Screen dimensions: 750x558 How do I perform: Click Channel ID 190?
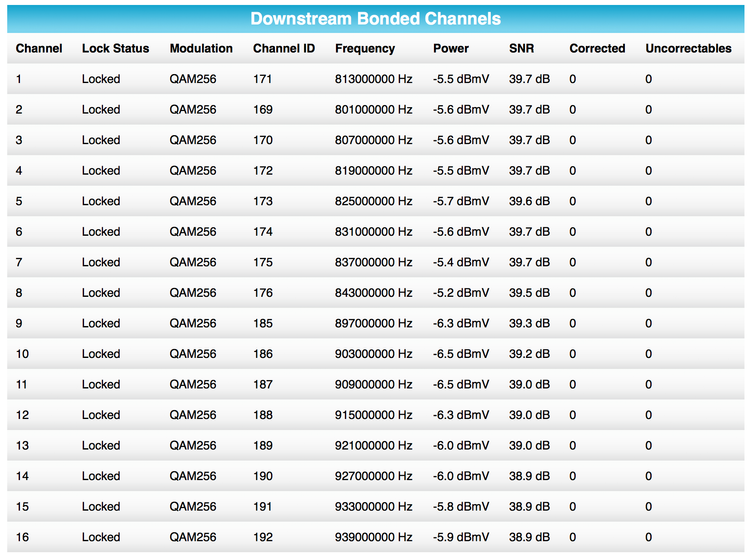[x=263, y=476]
